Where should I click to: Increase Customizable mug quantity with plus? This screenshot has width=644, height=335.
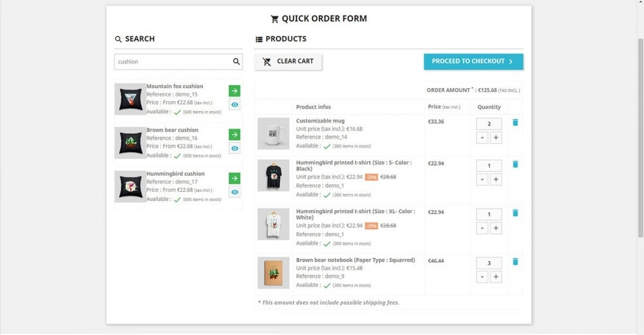[496, 138]
